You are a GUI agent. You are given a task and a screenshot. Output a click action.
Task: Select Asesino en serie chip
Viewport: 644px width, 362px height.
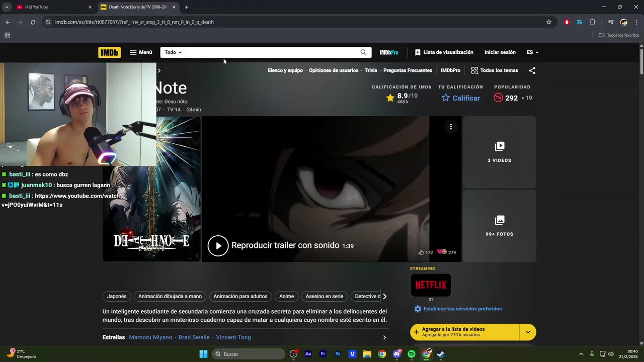(325, 296)
